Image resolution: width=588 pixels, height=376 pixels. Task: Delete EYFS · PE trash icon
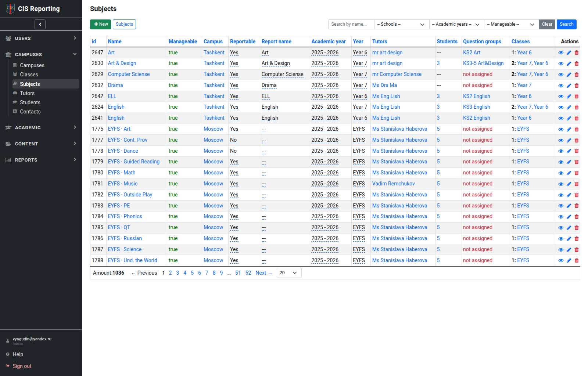577,206
